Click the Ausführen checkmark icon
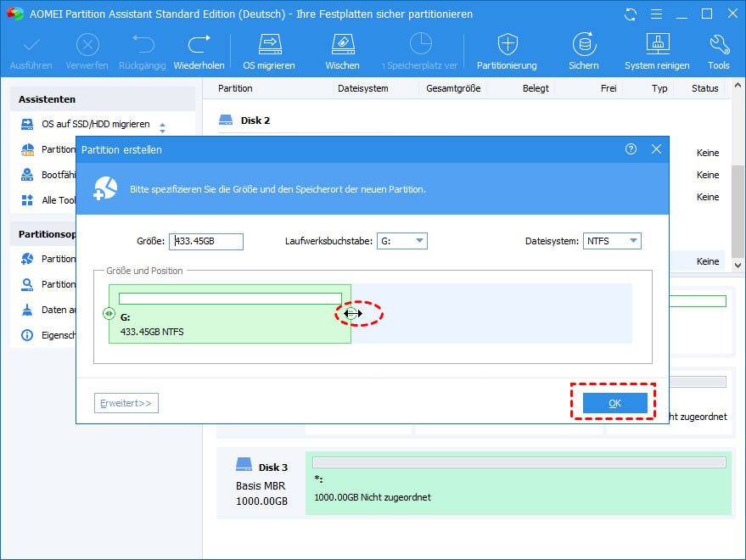Image resolution: width=746 pixels, height=560 pixels. click(x=31, y=45)
